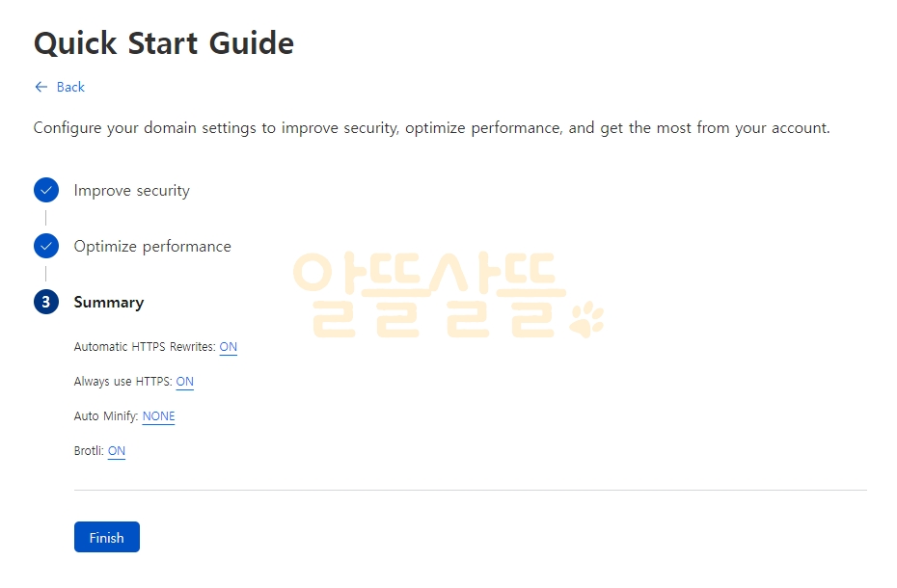The height and width of the screenshot is (588, 897).
Task: Click the Automatic HTTPS Rewrites label text
Action: 145,347
